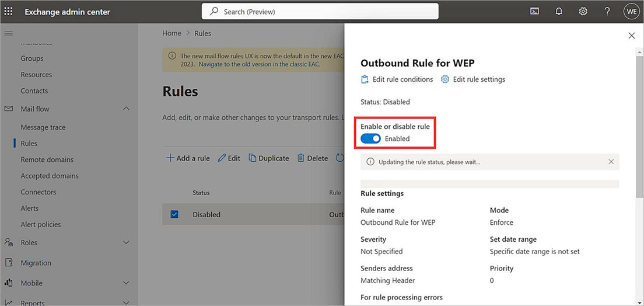Viewport: 644px width, 306px height.
Task: Click the Roles people icon
Action: (x=8, y=242)
